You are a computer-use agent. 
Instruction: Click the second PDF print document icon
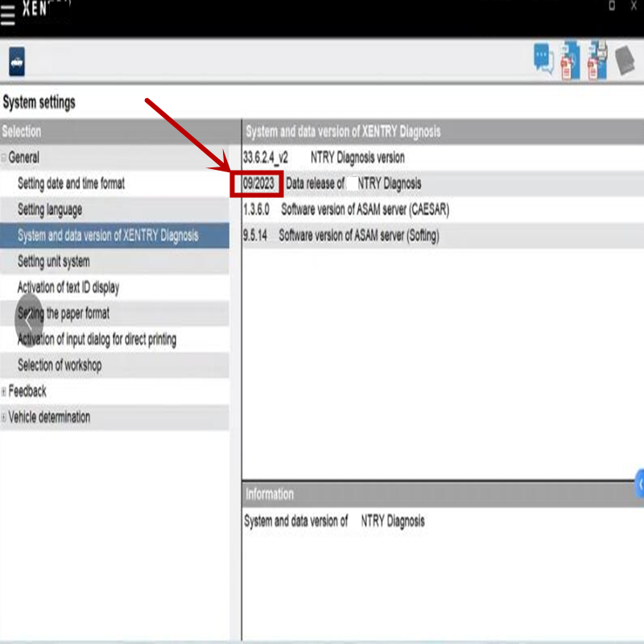pyautogui.click(x=597, y=60)
